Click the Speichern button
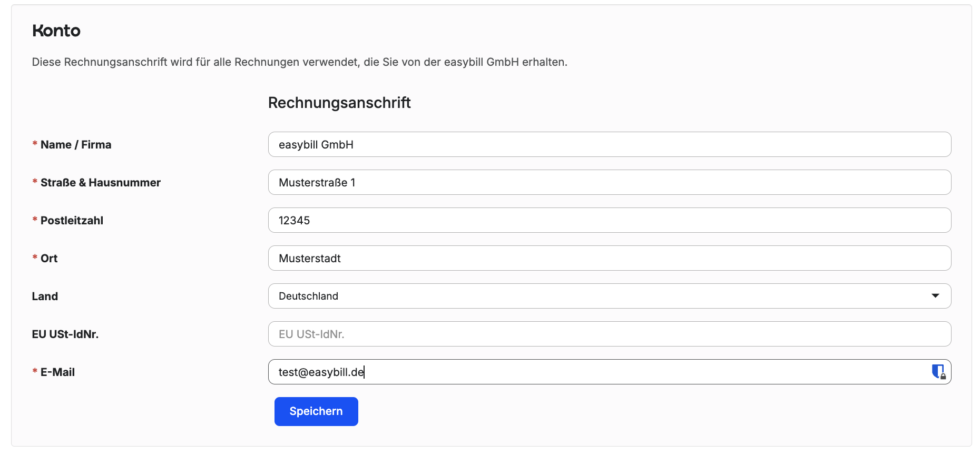 316,411
